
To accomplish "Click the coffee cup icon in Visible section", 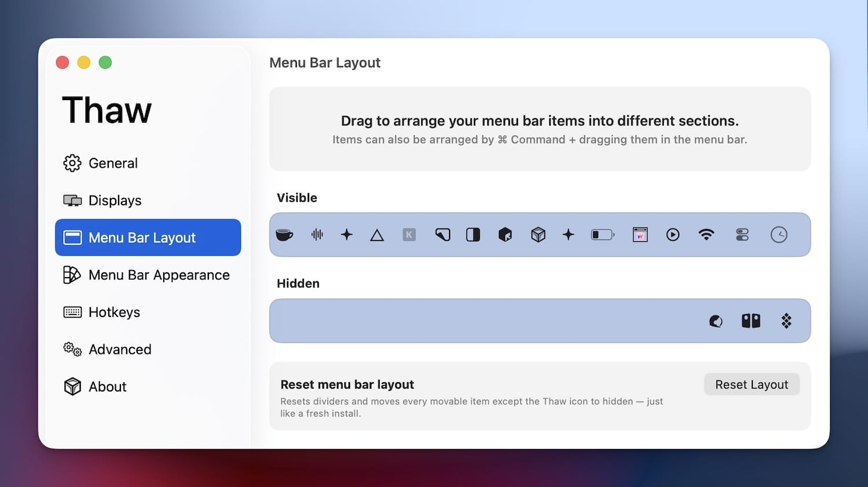I will pos(284,235).
